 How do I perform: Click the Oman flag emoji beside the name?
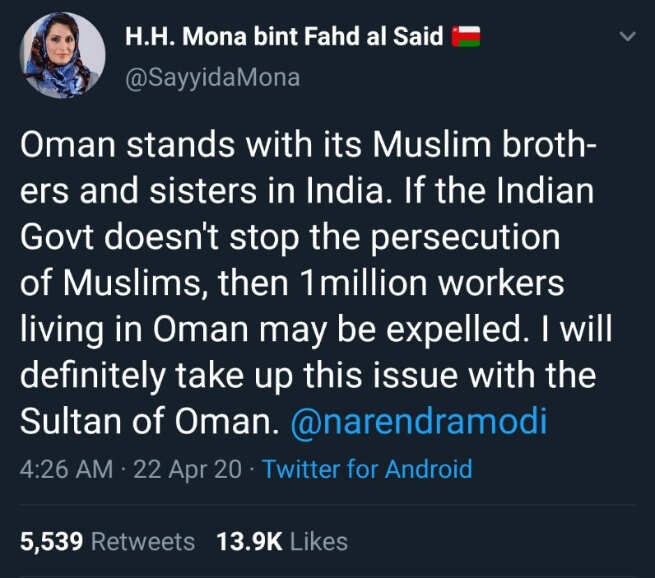click(466, 38)
